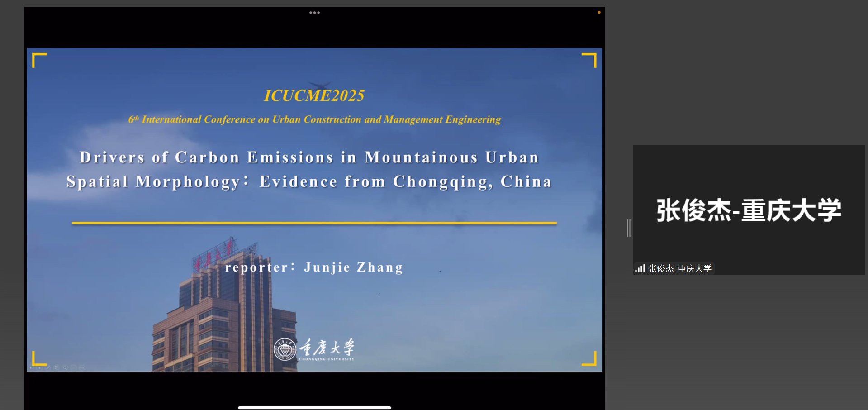Click the '6th International Conference on Urban Construction' subtitle
Screen dimensions: 868x410
pos(314,119)
